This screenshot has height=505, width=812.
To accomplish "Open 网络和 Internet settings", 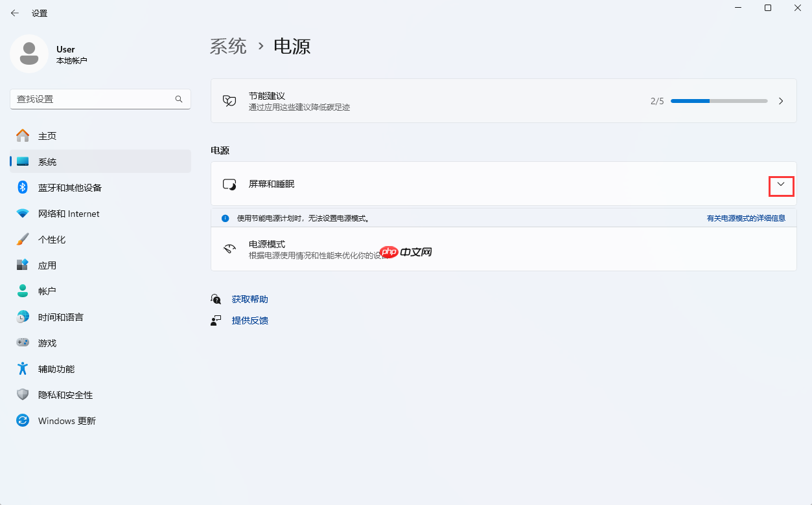I will [x=68, y=213].
